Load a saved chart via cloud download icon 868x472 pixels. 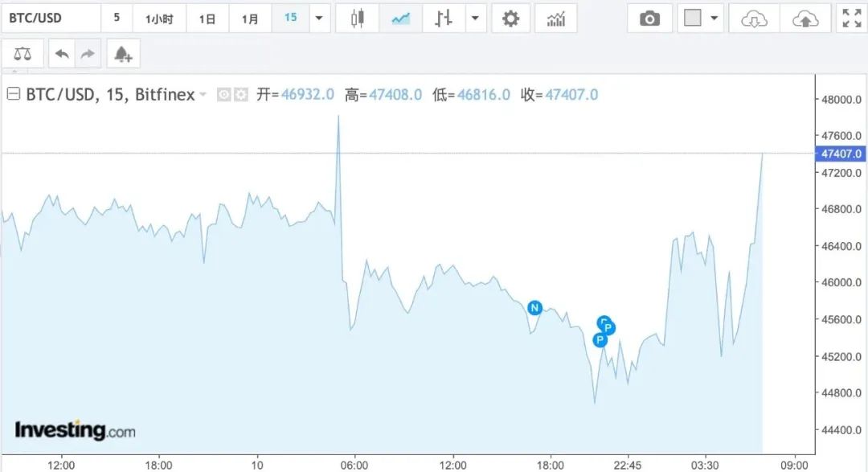[753, 17]
